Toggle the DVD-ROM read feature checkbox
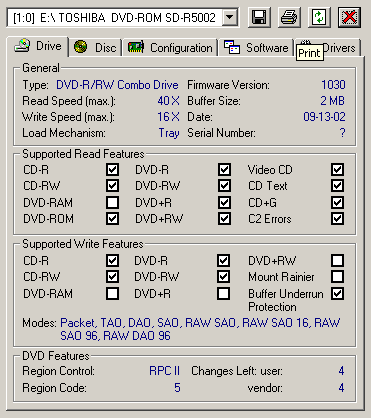 (112, 219)
